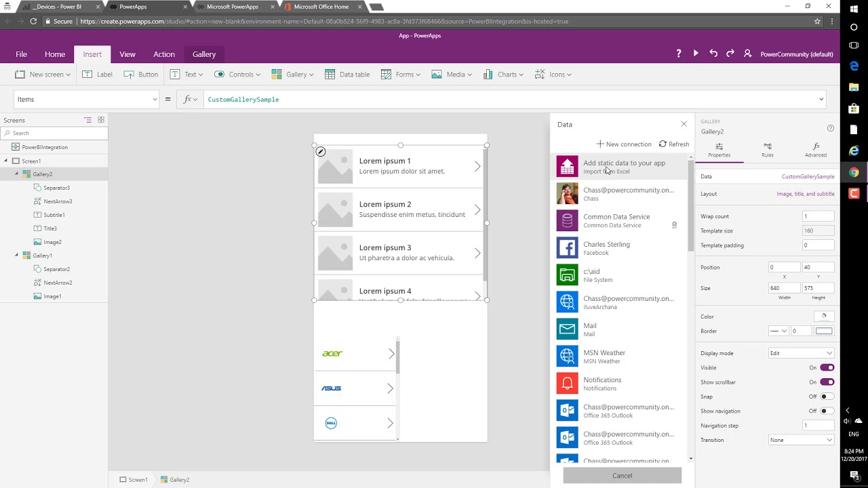Close the Data pane
This screenshot has height=488, width=868.
click(x=684, y=124)
